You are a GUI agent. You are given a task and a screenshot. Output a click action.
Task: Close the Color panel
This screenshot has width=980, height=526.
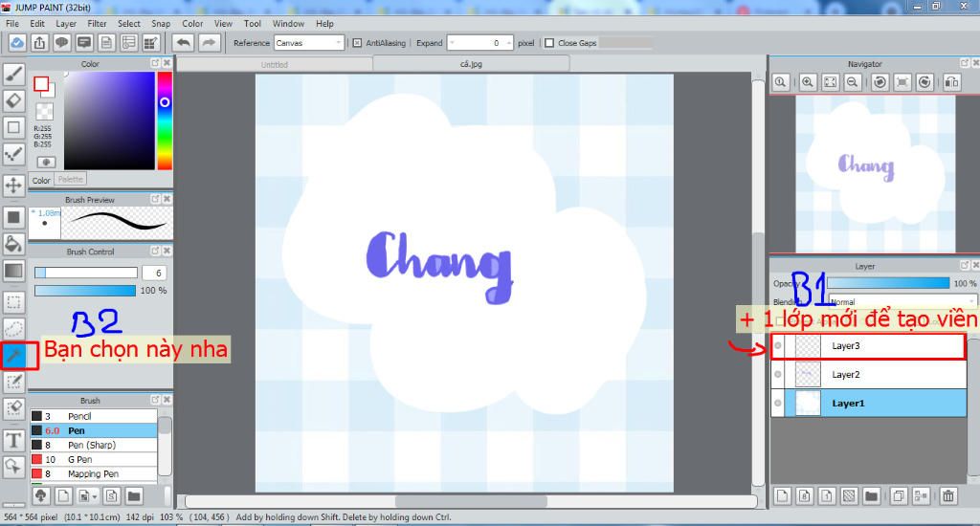(167, 63)
